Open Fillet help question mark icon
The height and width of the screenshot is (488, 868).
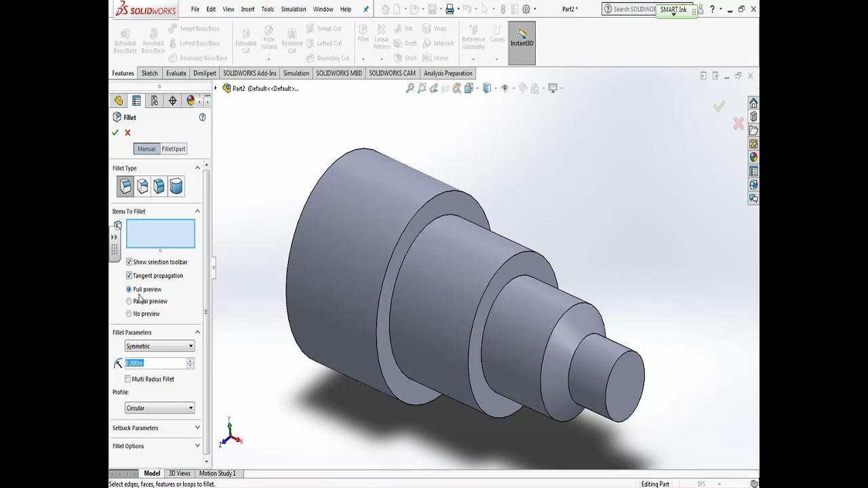202,117
